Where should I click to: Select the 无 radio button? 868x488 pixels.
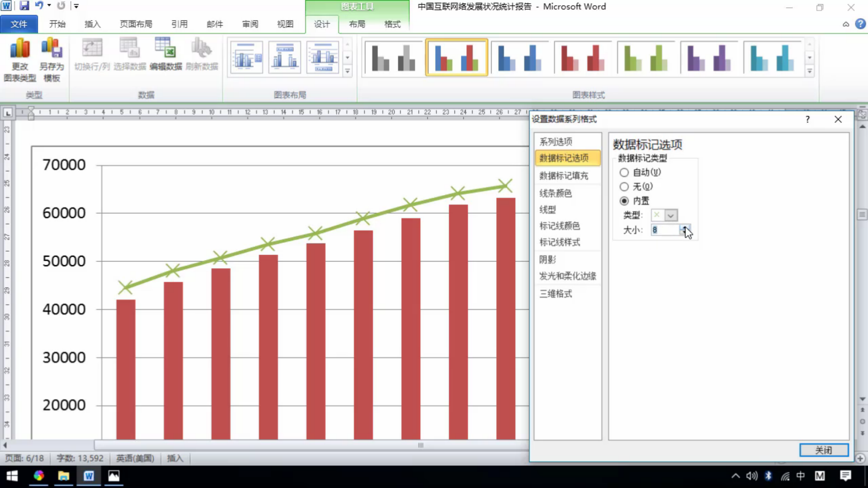pos(624,187)
